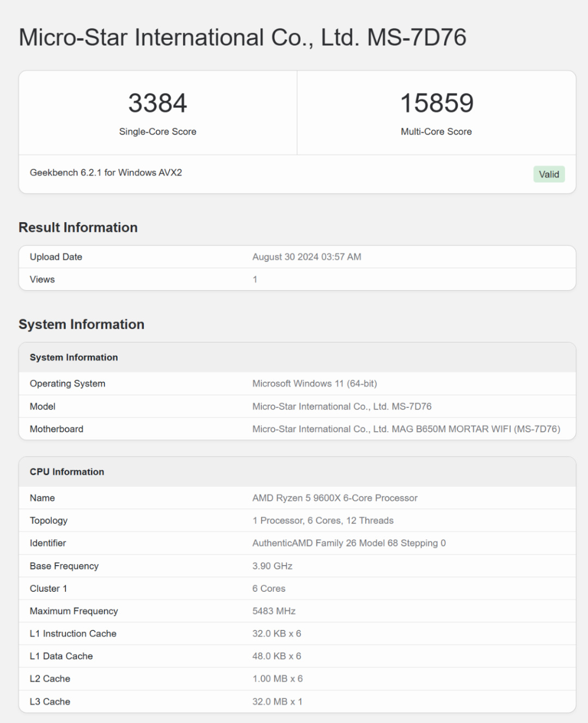
Task: Click the CPU Information table header
Action: tap(67, 472)
